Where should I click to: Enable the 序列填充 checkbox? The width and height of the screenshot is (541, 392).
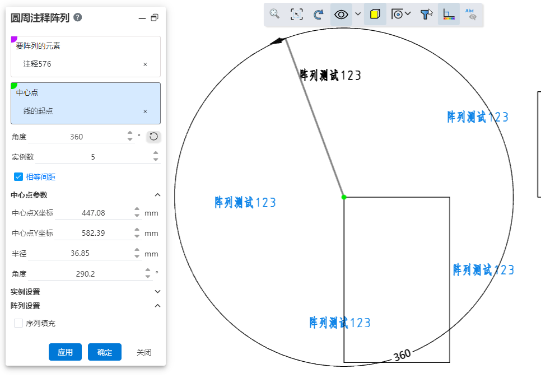18,323
